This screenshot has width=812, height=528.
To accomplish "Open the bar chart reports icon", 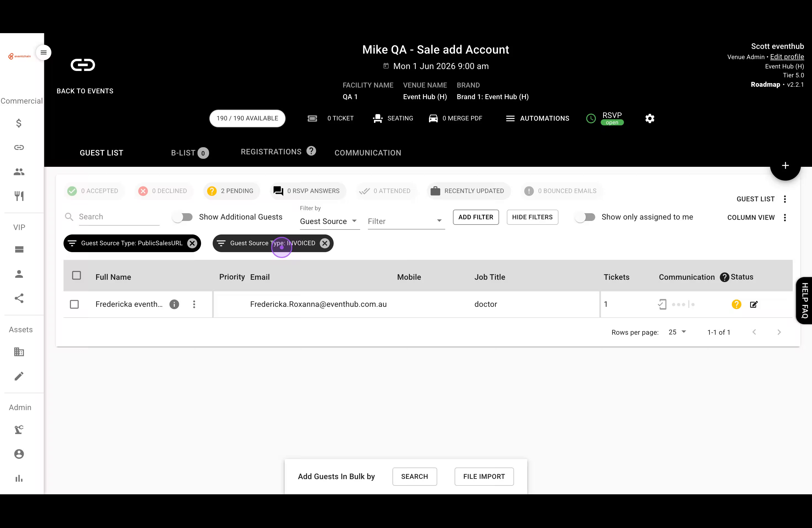I will 19,478.
